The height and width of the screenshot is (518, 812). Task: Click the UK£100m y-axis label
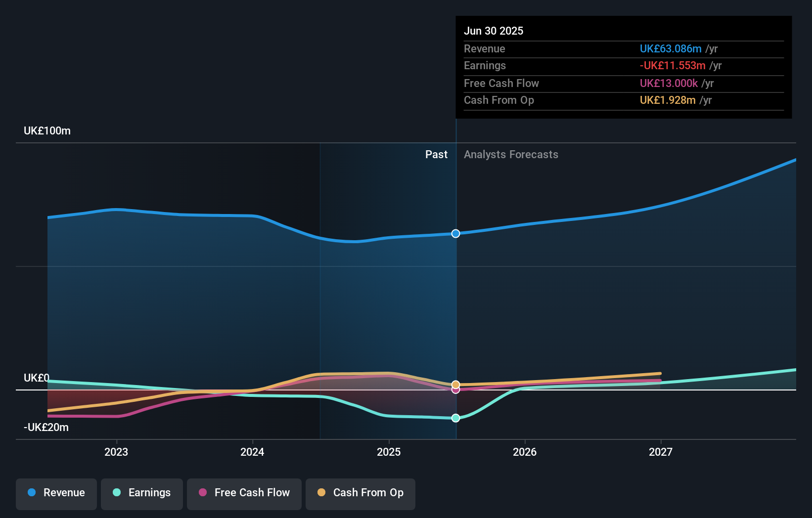tap(47, 131)
